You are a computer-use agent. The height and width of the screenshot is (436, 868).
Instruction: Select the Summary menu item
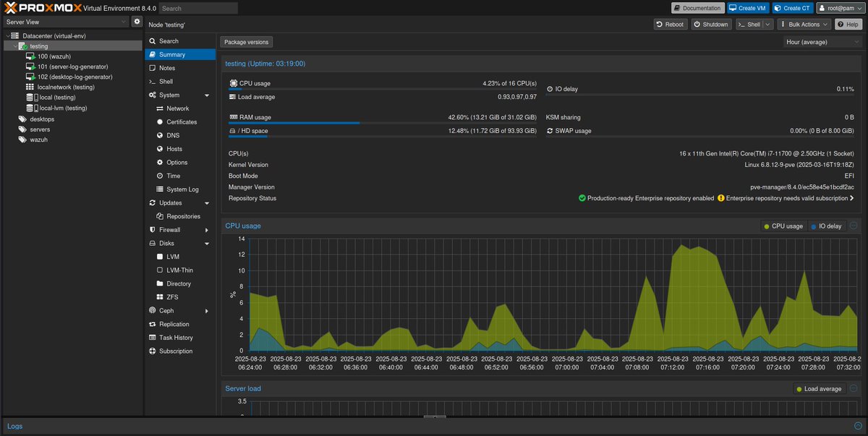coord(180,55)
